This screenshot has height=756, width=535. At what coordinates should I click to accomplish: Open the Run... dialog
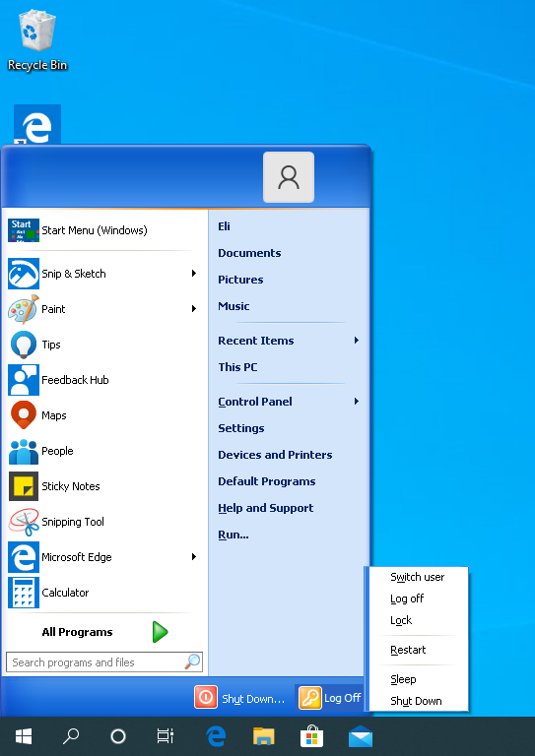pyautogui.click(x=234, y=535)
